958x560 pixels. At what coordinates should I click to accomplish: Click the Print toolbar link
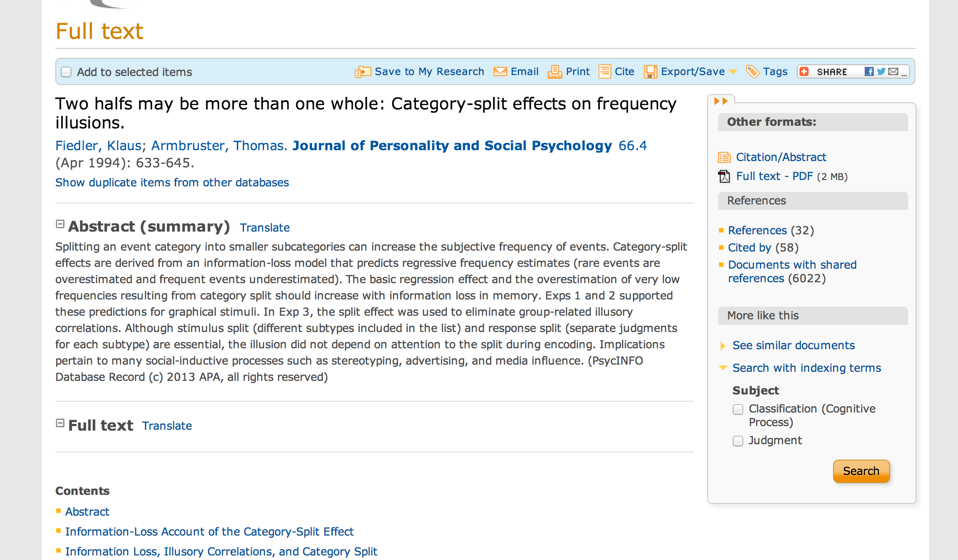[578, 71]
